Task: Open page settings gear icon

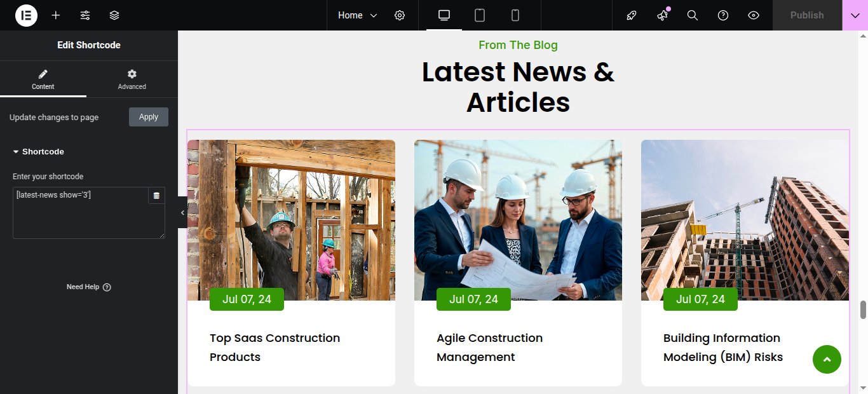Action: [x=400, y=15]
